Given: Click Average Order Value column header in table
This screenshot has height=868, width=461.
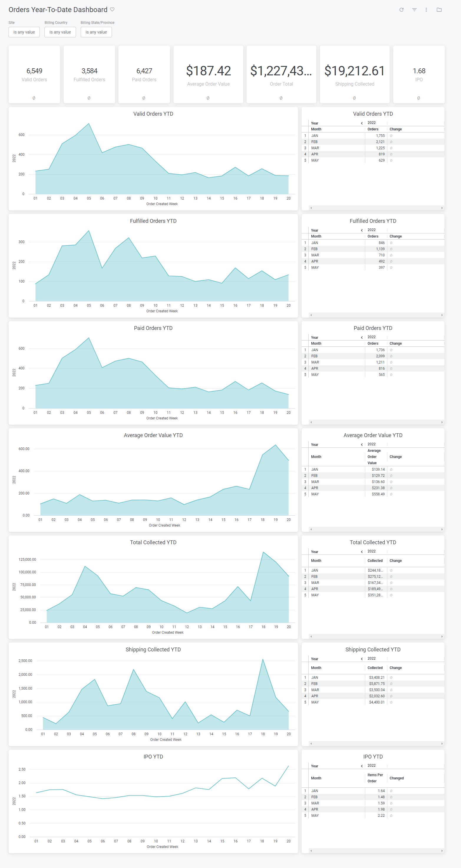Looking at the screenshot, I should pyautogui.click(x=376, y=457).
